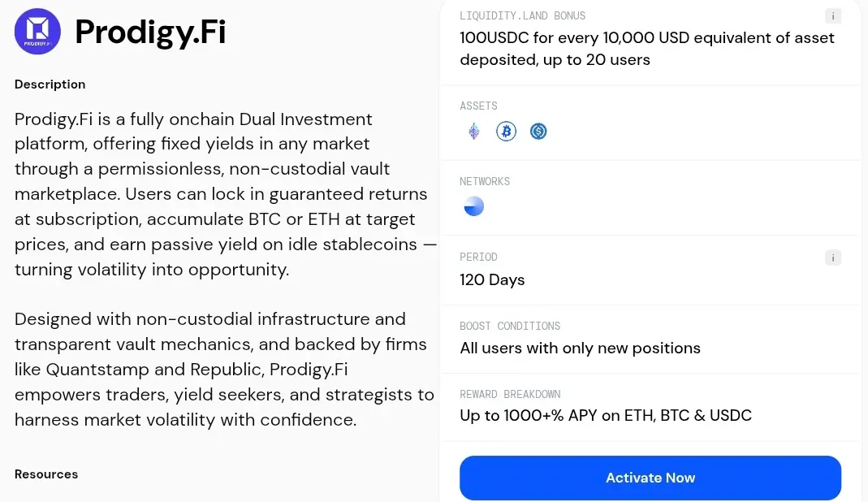Click the Liquidity.Land Bonus label
The image size is (868, 502).
pos(522,15)
